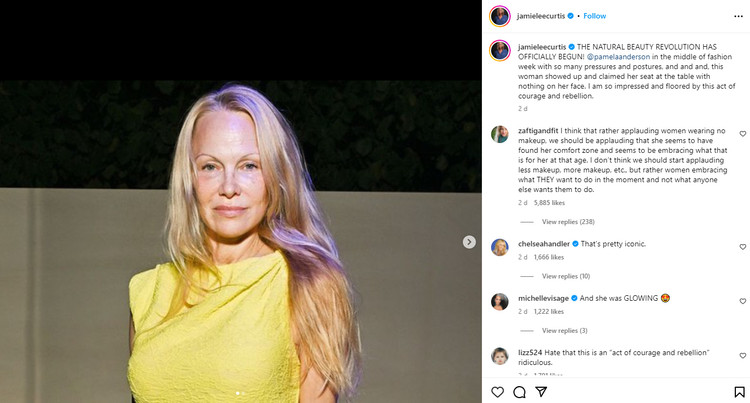The height and width of the screenshot is (403, 750).
Task: Open jamieleecurtis avatar in the header
Action: click(499, 16)
